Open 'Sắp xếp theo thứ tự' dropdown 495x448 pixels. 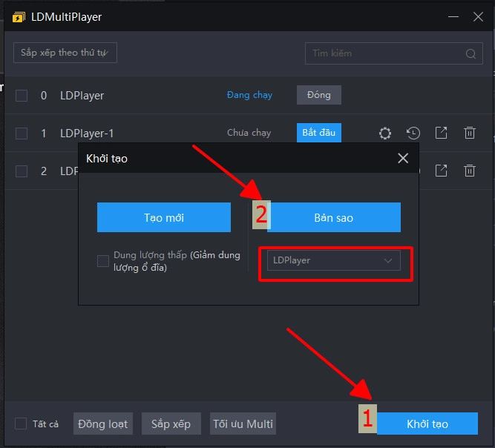click(65, 53)
